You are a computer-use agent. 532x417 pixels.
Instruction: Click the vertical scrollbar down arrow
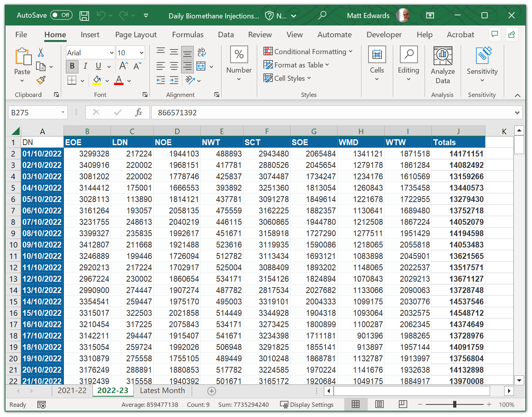pyautogui.click(x=519, y=380)
